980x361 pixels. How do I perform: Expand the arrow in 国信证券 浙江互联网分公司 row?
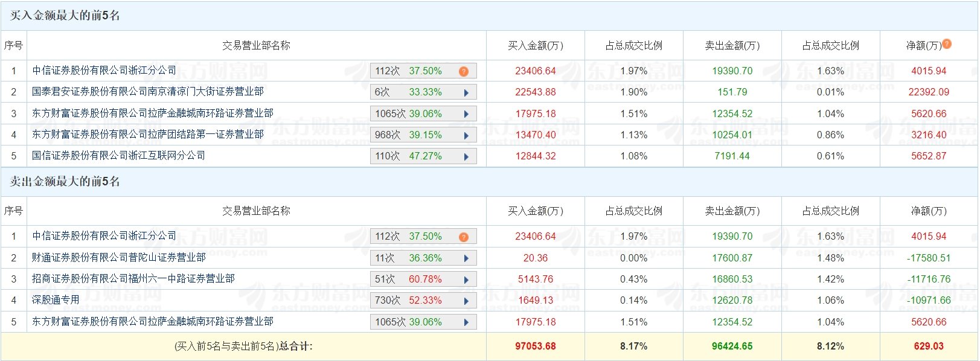(x=466, y=156)
